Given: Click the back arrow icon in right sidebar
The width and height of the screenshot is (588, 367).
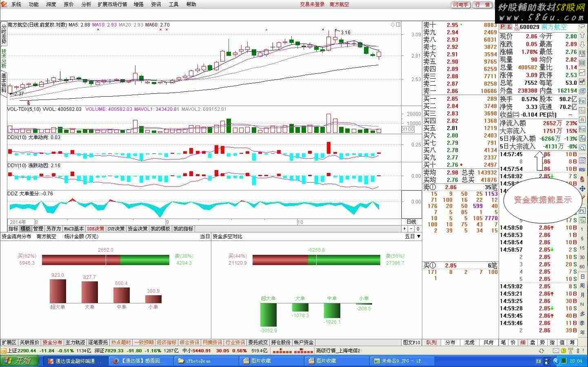Looking at the screenshot, I should click(583, 25).
